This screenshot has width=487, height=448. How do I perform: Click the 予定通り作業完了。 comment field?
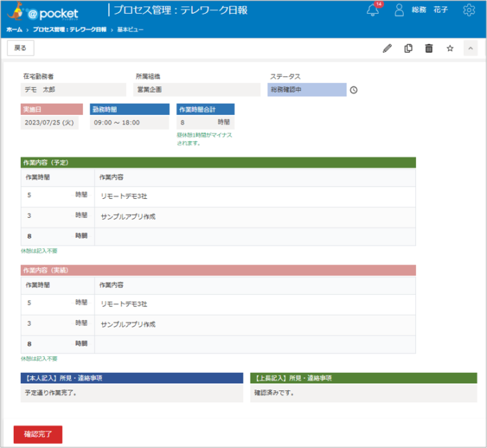[132, 393]
